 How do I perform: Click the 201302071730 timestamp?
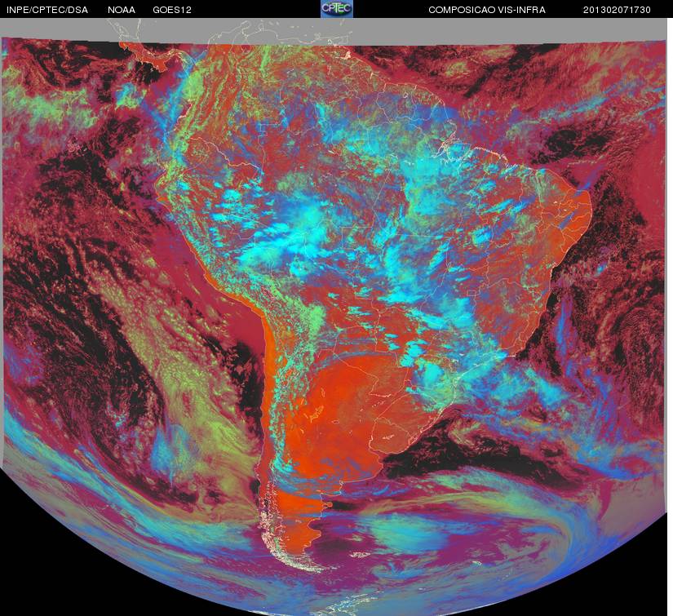[617, 11]
